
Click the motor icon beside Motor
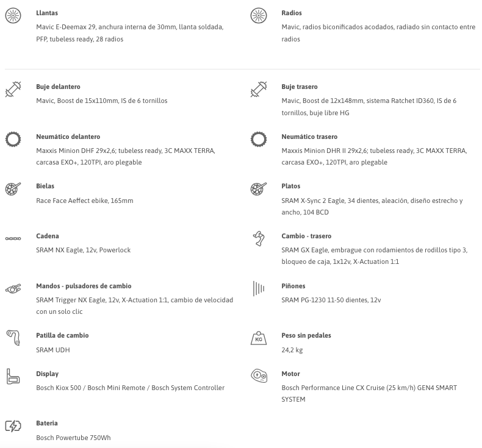click(259, 376)
